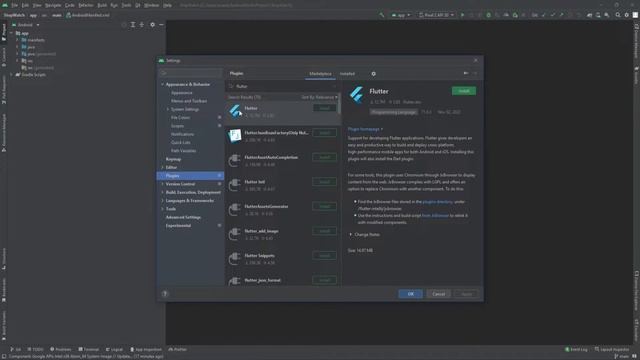Open the Event Log in status bar
Viewport: 640px width, 360px height.
pyautogui.click(x=576, y=349)
